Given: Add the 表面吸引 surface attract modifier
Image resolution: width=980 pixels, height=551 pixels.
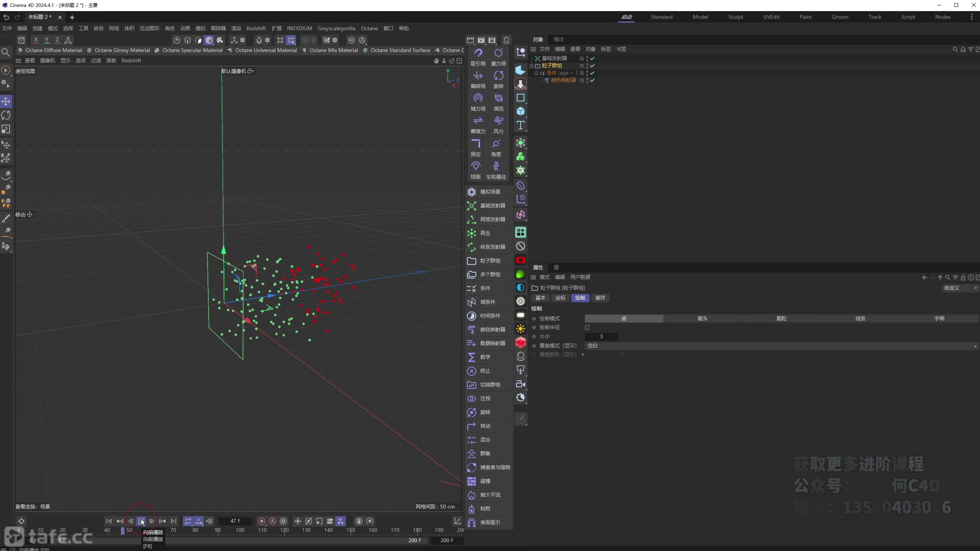Looking at the screenshot, I should (488, 522).
